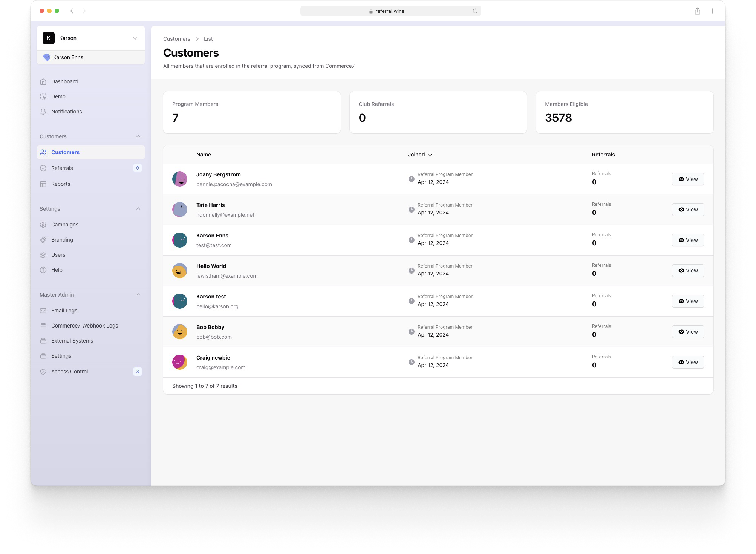Open the Dashboard from the sidebar
Viewport: 756px width, 554px height.
[x=64, y=81]
